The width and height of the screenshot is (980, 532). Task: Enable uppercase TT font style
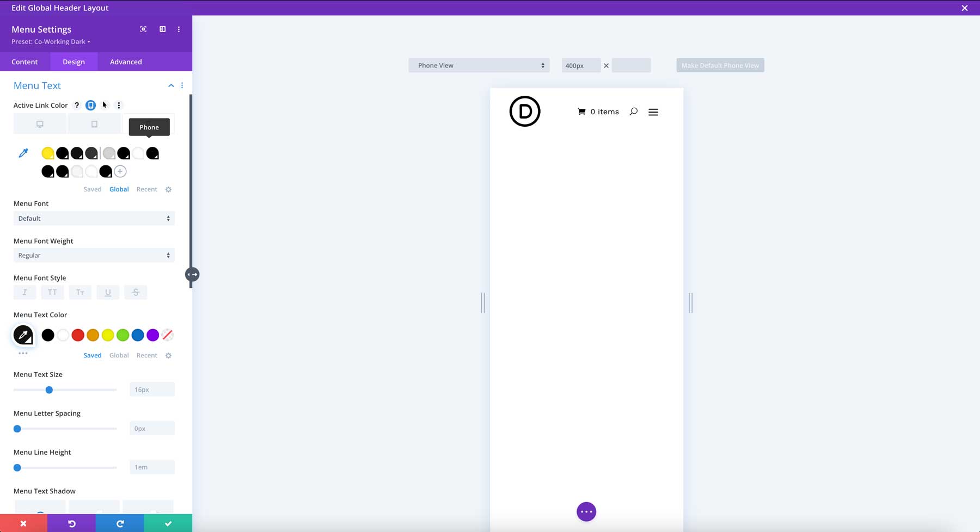click(52, 292)
